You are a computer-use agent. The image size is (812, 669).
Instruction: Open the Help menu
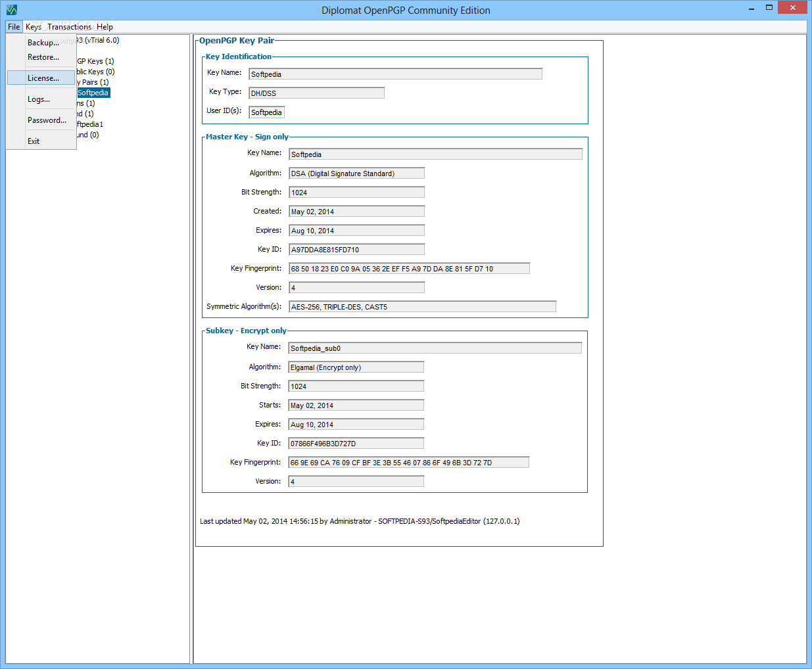[x=105, y=27]
